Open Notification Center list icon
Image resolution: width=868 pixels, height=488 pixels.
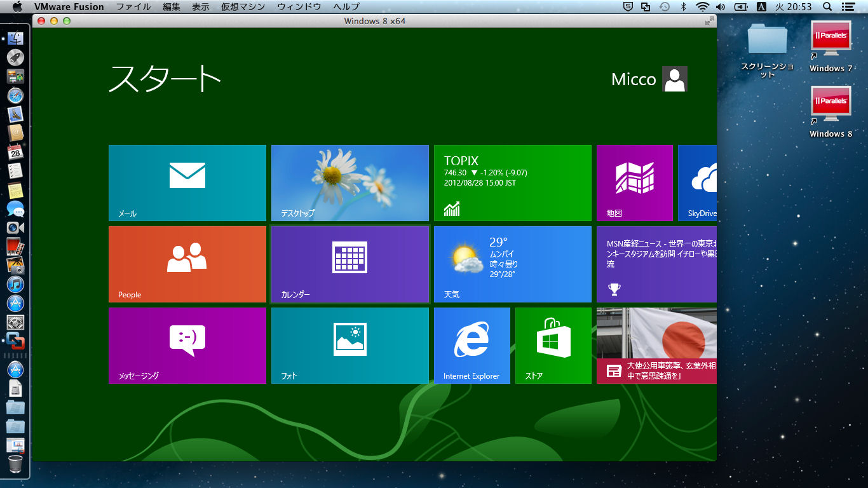(847, 6)
